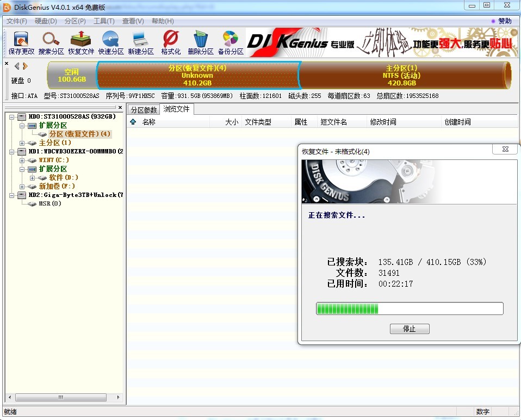The height and width of the screenshot is (420, 521).
Task: Select 分区(恢复文件)(4) in tree
Action: (x=80, y=134)
